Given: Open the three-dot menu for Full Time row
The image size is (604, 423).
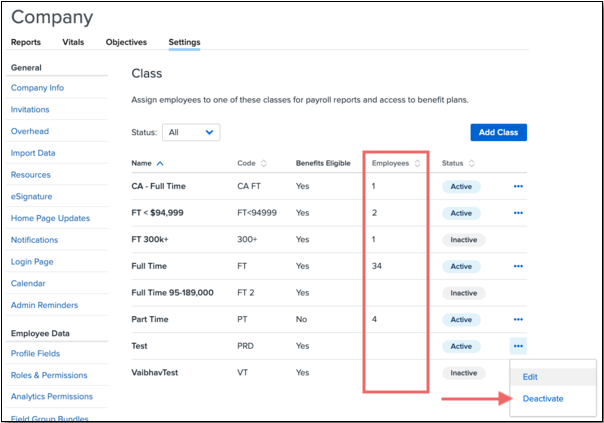Looking at the screenshot, I should pyautogui.click(x=517, y=267).
